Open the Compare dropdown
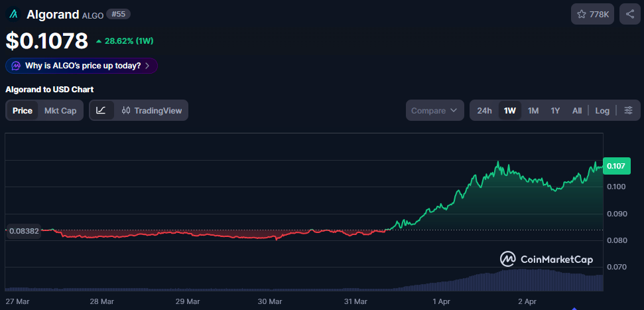This screenshot has width=644, height=310. pos(434,110)
